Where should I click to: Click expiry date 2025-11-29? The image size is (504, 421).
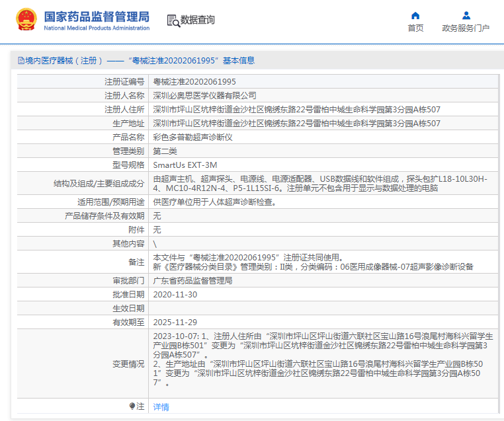[x=175, y=323]
